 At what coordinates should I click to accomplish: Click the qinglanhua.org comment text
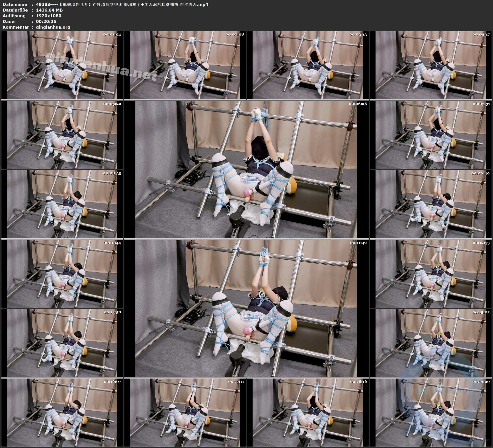[x=53, y=27]
